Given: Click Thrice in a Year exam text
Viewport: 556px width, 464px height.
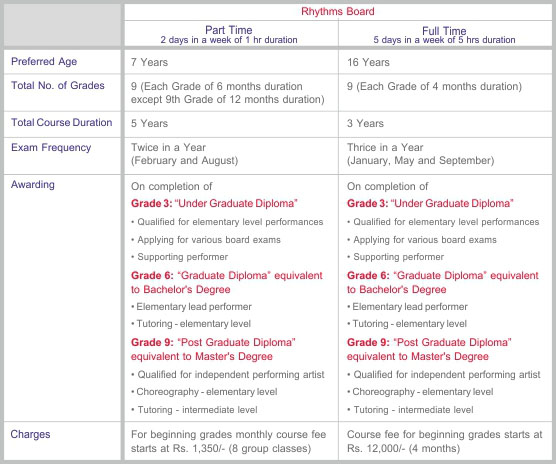Looking at the screenshot, I should [x=385, y=147].
